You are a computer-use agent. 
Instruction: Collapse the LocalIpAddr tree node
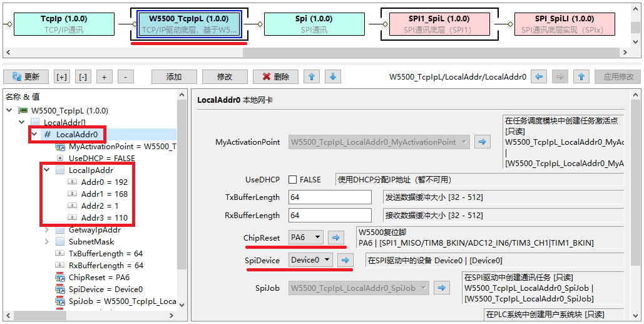coord(47,170)
